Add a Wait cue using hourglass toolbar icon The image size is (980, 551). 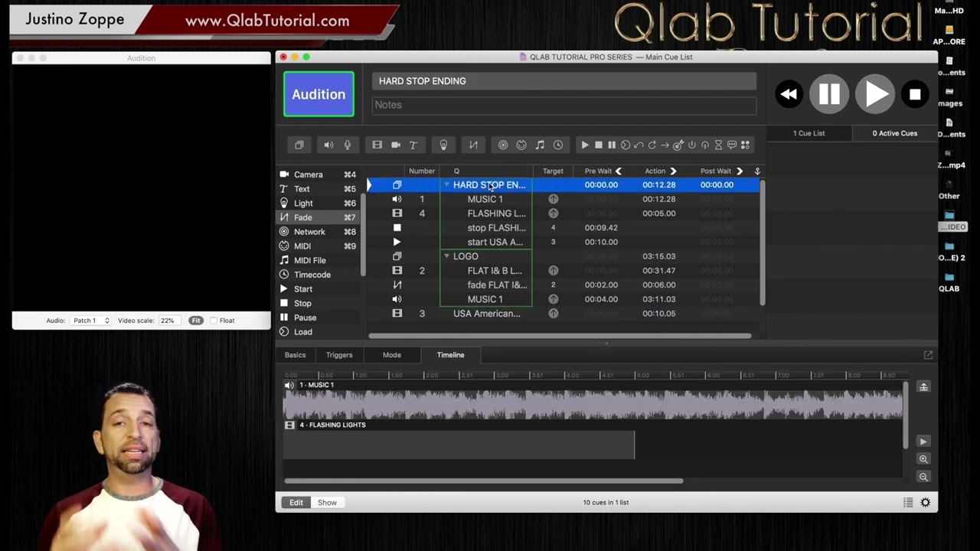pyautogui.click(x=718, y=145)
